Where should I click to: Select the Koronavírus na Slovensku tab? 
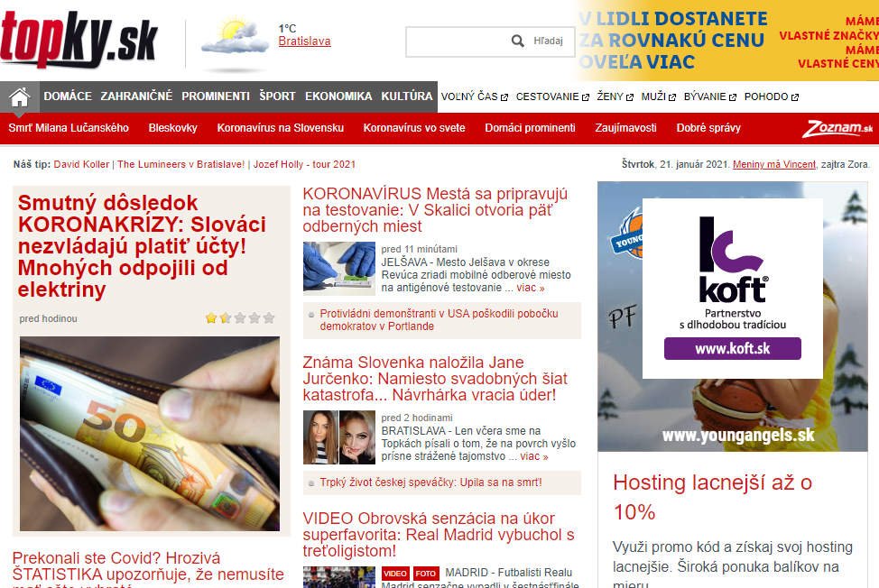click(281, 128)
